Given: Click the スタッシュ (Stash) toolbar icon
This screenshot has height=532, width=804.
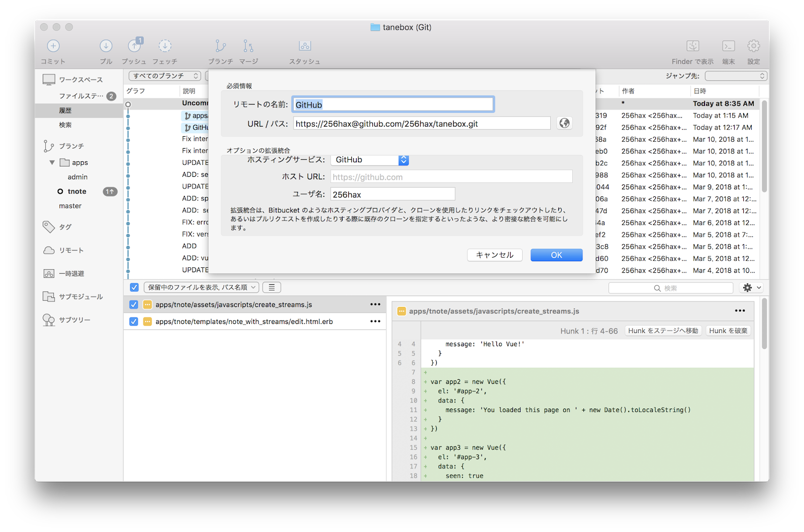Looking at the screenshot, I should click(x=305, y=46).
